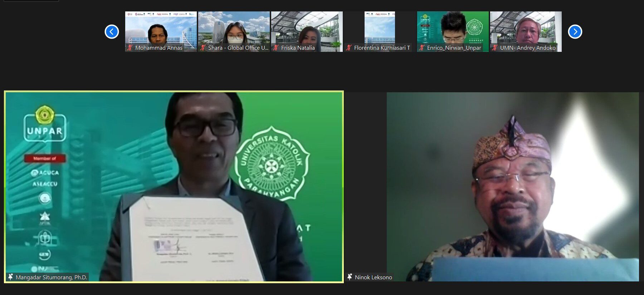Click pin icon beside Ninok Leksono

[350, 277]
